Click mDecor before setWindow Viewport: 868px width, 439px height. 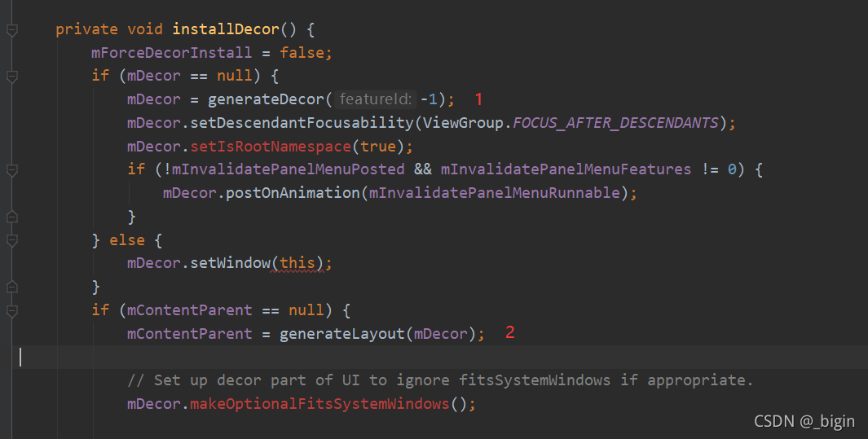pyautogui.click(x=153, y=263)
